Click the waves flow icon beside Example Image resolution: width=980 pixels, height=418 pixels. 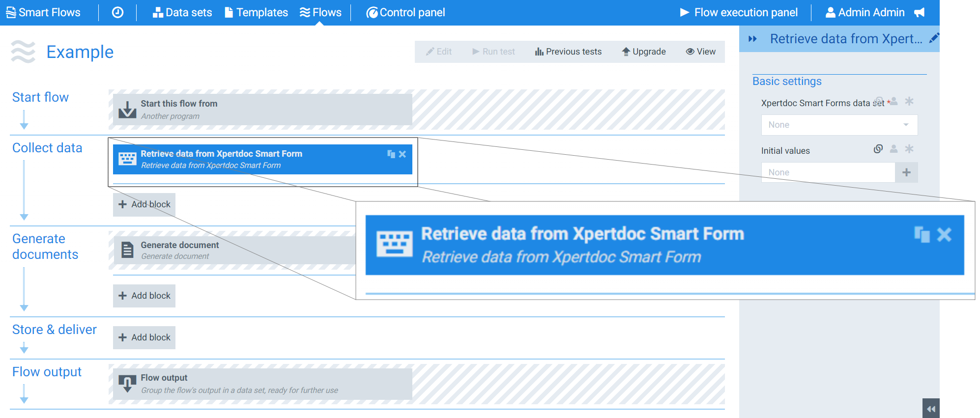pyautogui.click(x=23, y=52)
